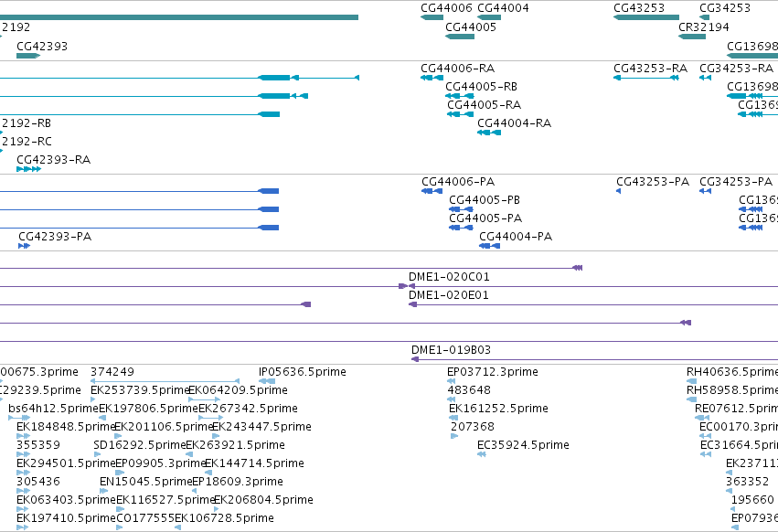
Task: Select EST CO177555
Action: [x=145, y=518]
